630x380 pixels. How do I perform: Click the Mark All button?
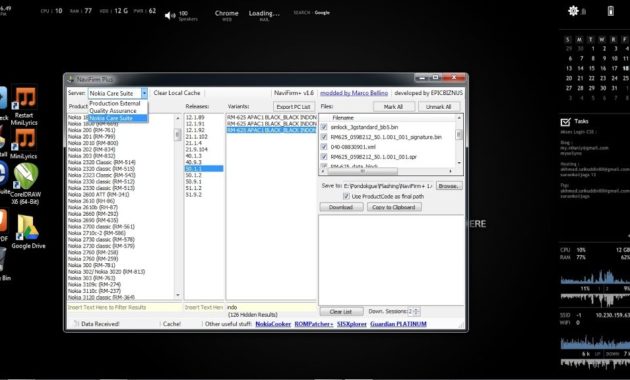(x=393, y=107)
